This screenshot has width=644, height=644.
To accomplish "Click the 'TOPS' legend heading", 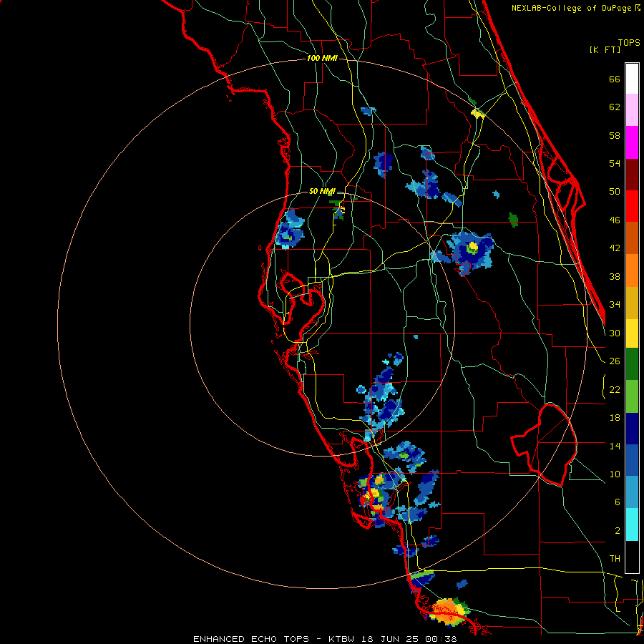I will point(629,43).
